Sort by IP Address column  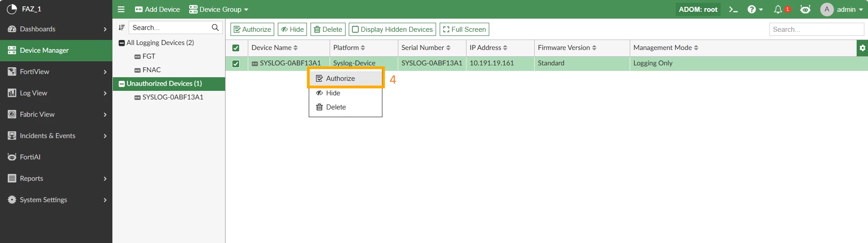(x=488, y=48)
